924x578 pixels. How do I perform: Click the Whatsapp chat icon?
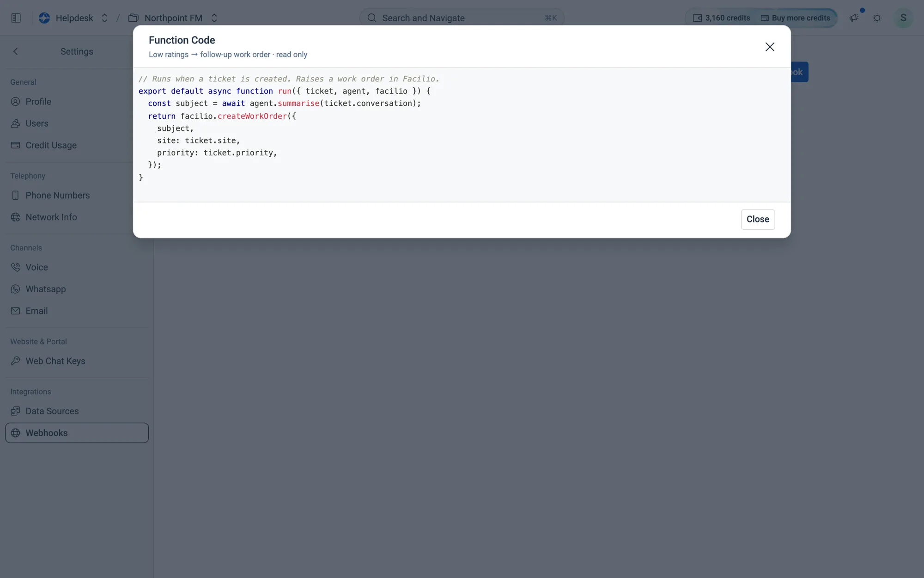click(x=16, y=289)
